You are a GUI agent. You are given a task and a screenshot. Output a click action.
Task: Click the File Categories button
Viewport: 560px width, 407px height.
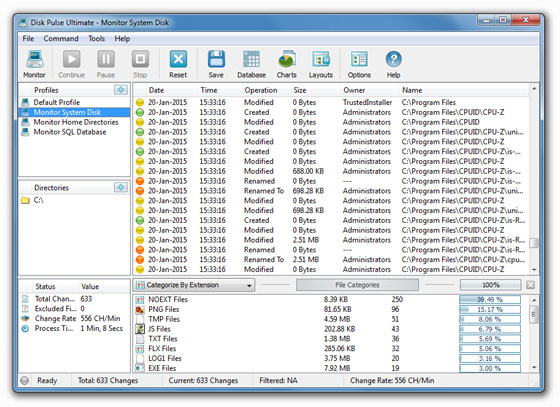pos(357,285)
